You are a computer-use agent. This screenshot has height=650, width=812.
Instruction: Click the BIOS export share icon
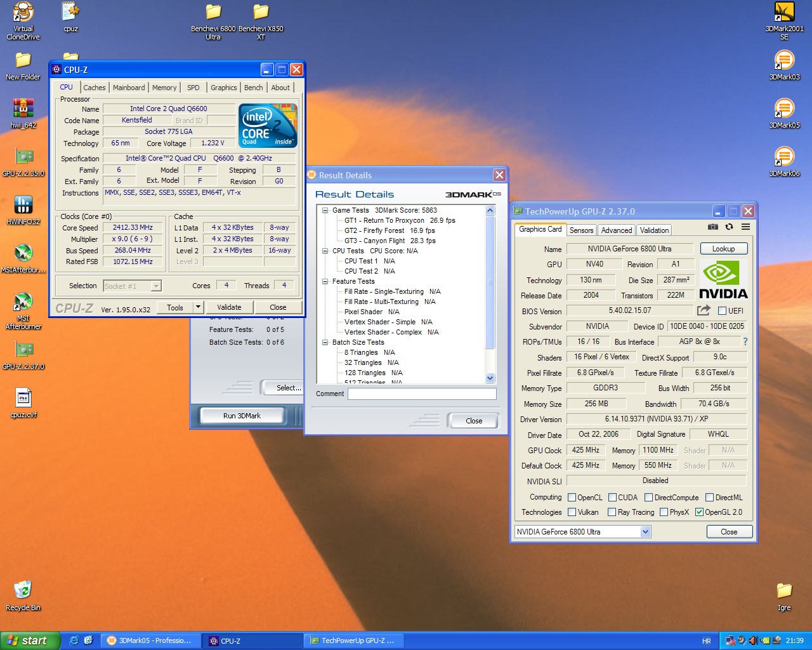(x=704, y=310)
